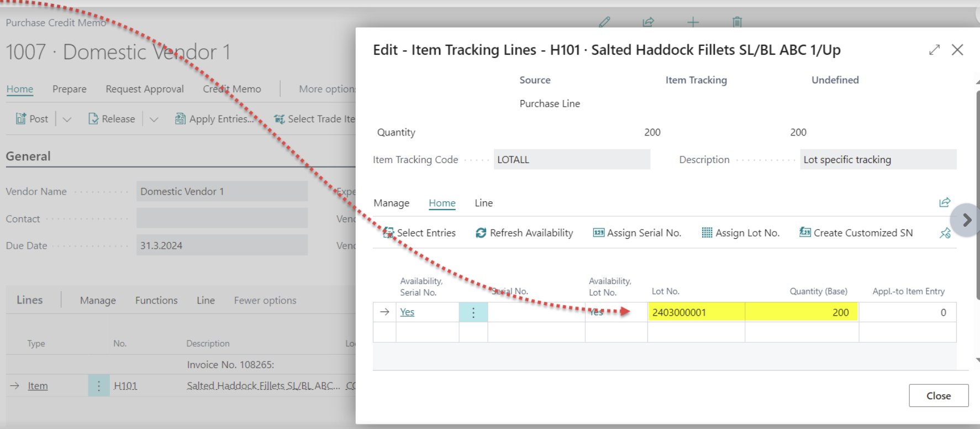Open the Release dropdown arrow
The height and width of the screenshot is (429, 980).
click(154, 119)
